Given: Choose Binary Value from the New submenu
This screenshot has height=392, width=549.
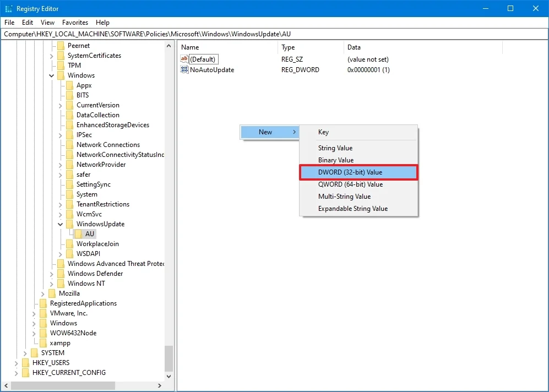Looking at the screenshot, I should point(358,160).
